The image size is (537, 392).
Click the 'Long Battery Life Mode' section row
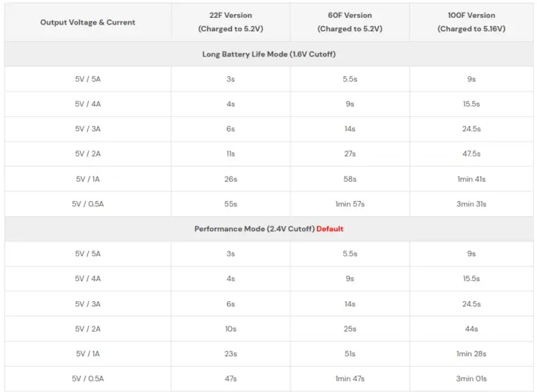(268, 54)
